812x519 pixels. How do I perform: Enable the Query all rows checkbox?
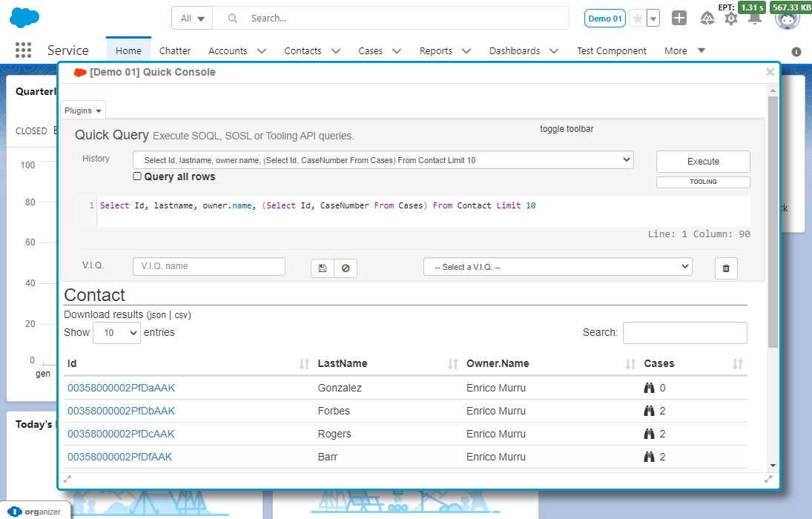[137, 176]
